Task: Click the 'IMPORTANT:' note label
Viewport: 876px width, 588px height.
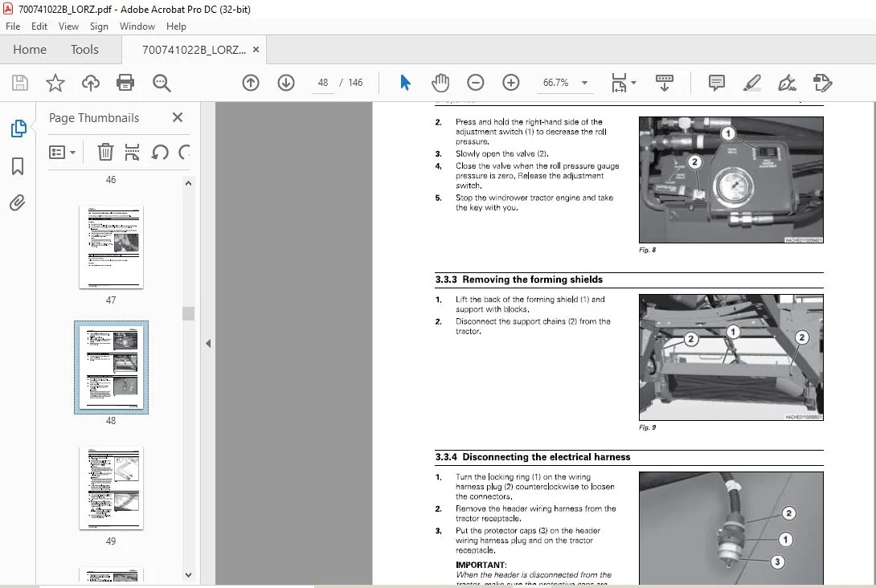Action: [x=481, y=565]
